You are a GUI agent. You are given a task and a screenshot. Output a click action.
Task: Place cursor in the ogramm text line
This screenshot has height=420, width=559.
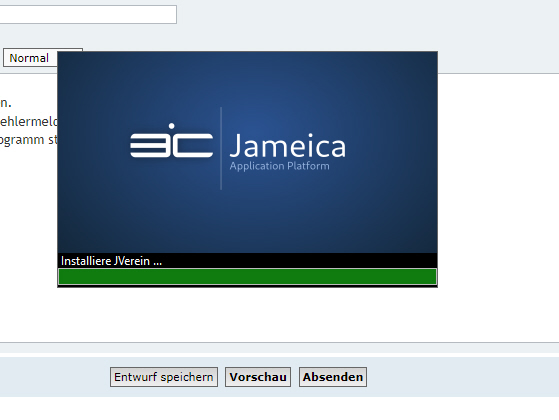tap(29, 140)
